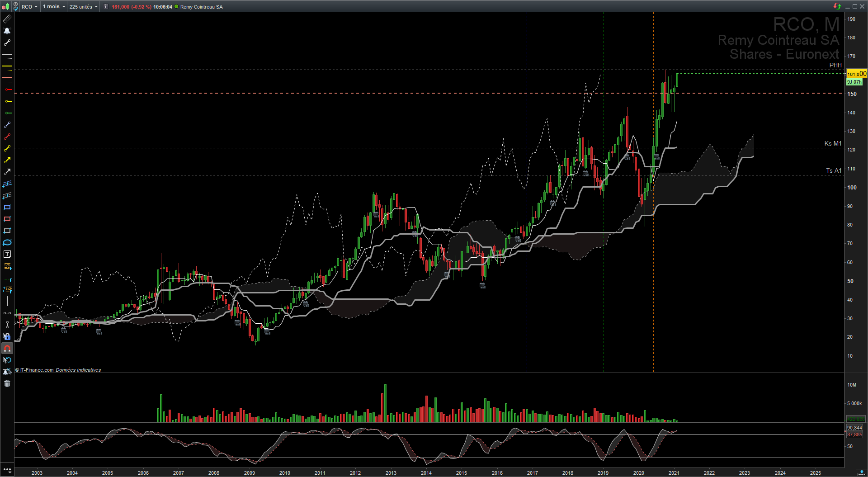
Task: Click the 10M volume axis label
Action: coord(852,385)
